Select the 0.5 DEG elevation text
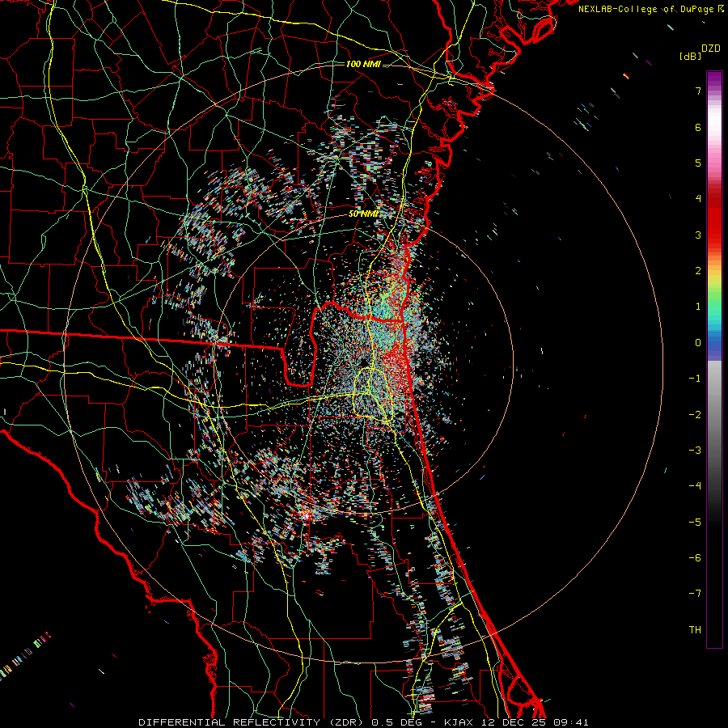The height and width of the screenshot is (728, 728). 396,722
